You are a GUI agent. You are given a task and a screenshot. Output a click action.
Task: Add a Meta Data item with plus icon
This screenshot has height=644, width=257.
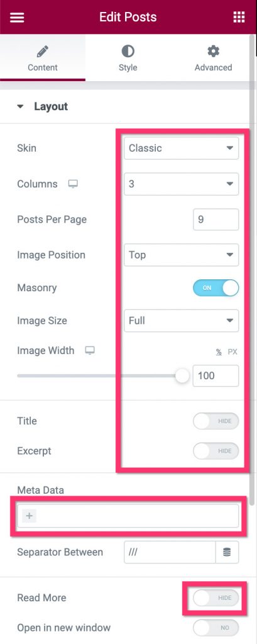pos(30,516)
